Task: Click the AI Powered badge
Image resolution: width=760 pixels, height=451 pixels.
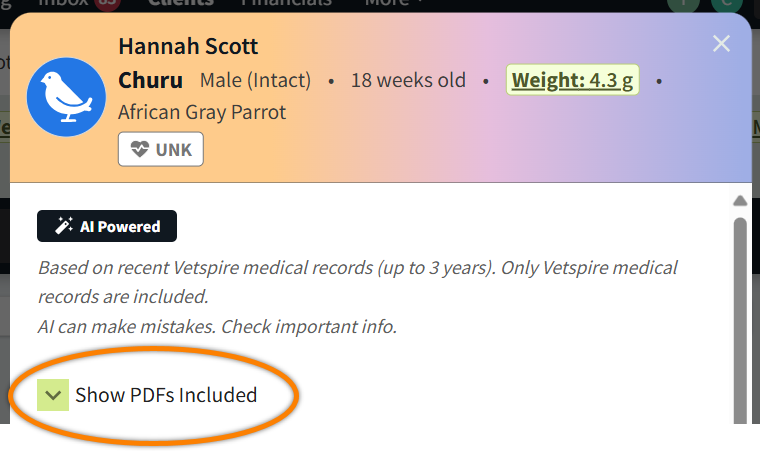Action: point(107,227)
